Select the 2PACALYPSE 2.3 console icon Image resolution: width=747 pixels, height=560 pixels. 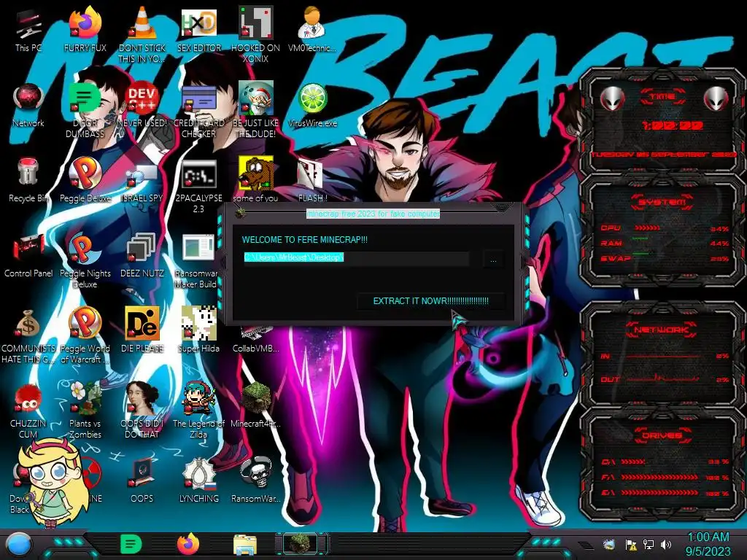pyautogui.click(x=199, y=187)
